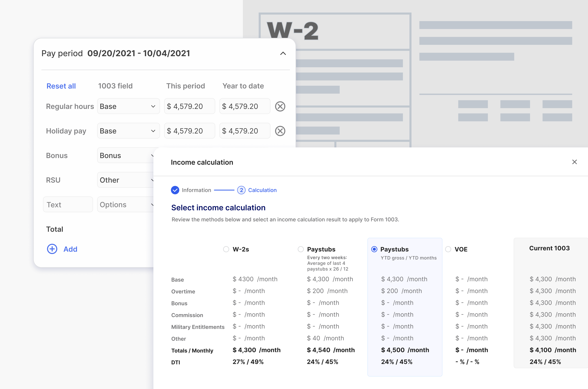Screen dimensions: 588x389
Task: Click the pay period date range
Action: 139,53
